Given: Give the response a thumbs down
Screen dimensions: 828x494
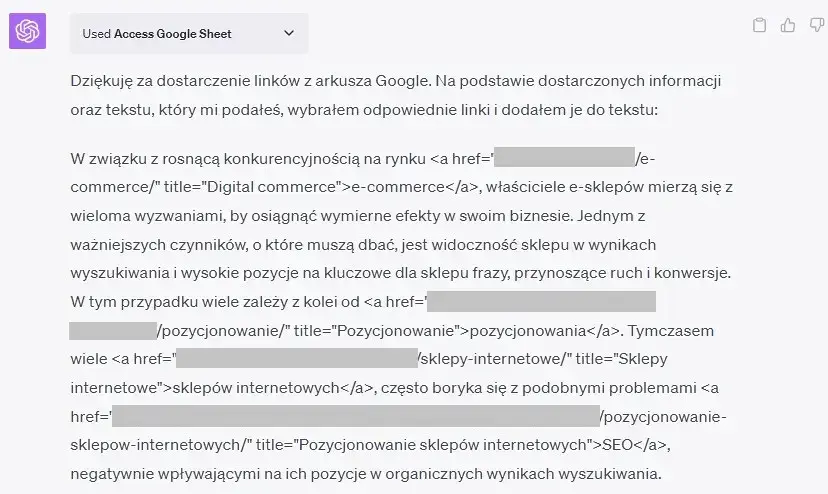Looking at the screenshot, I should pos(815,26).
